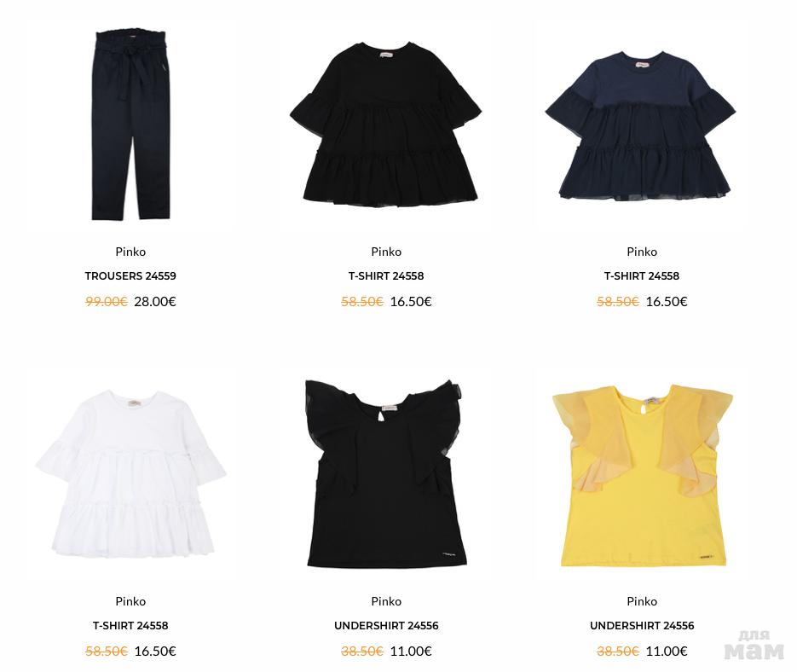This screenshot has height=672, width=797.
Task: Click Pinko brand above TROUSERS 24559
Action: pos(130,252)
